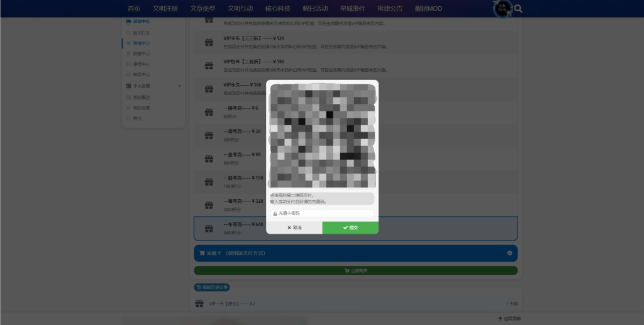This screenshot has width=644, height=325.
Task: Open 核心科技 in the top navigation
Action: tap(277, 9)
